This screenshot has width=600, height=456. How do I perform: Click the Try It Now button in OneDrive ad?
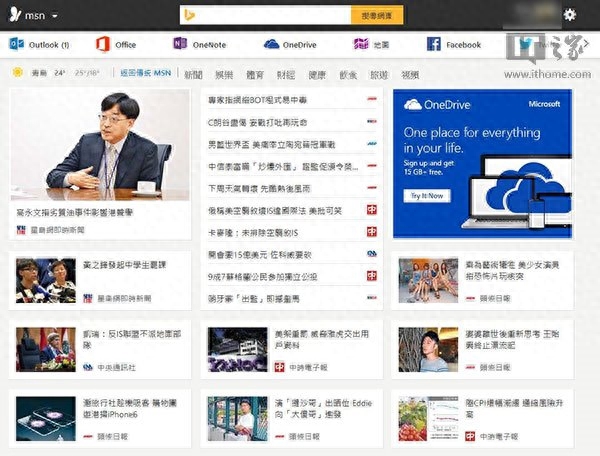click(427, 196)
